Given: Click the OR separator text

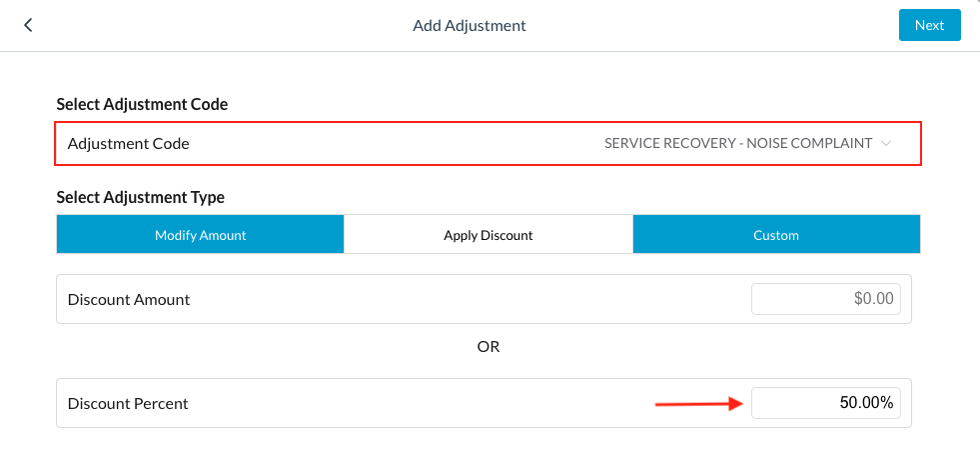Looking at the screenshot, I should pos(488,346).
